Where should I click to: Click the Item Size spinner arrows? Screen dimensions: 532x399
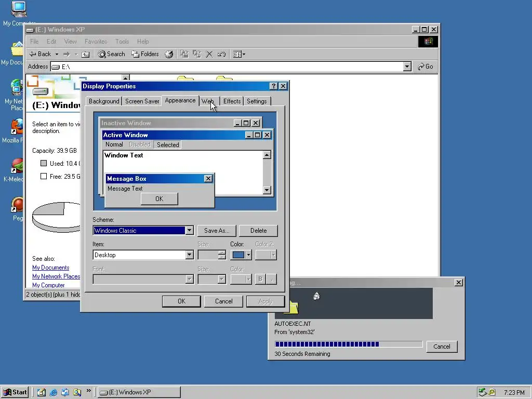click(222, 255)
